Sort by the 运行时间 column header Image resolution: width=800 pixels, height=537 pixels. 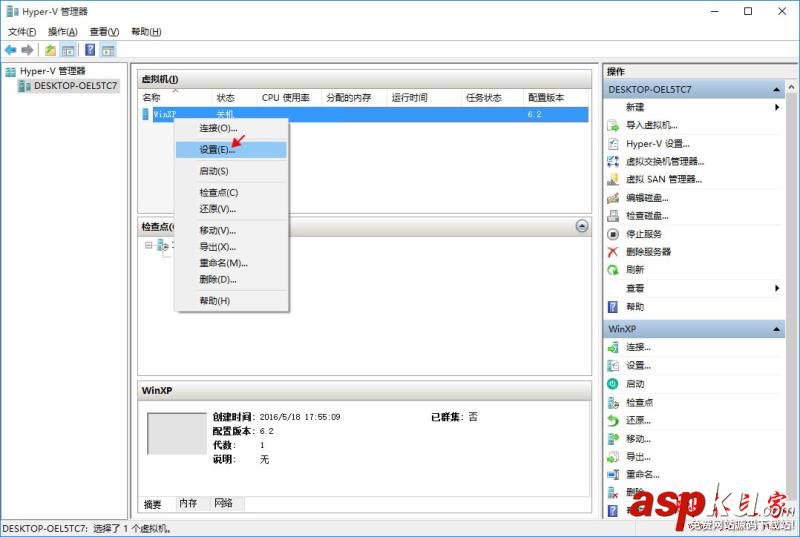[423, 97]
